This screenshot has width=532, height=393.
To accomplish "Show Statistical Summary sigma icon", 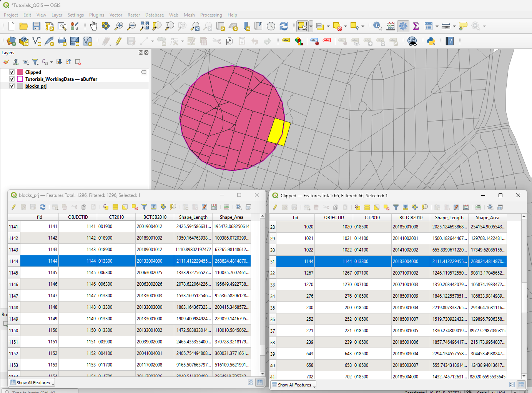I will coord(416,26).
